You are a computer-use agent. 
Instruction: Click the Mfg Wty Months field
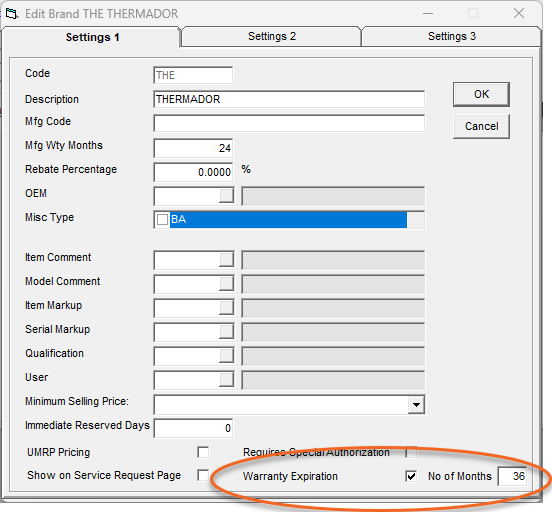point(193,148)
